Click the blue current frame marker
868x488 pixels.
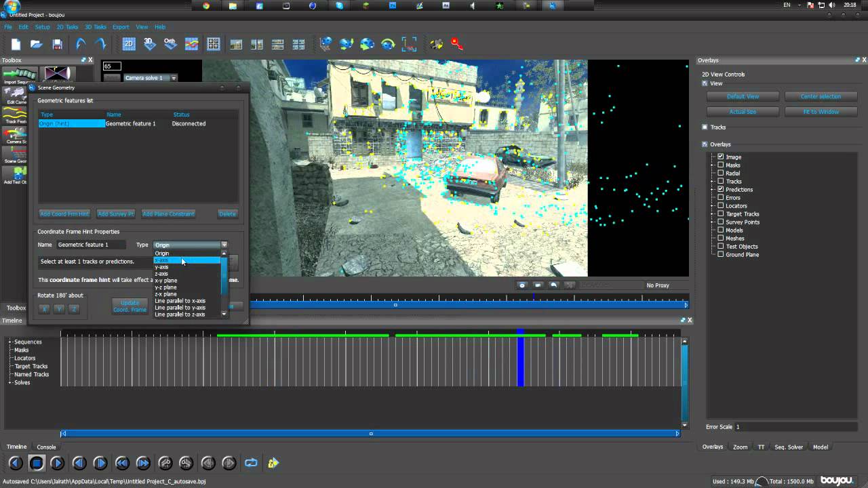point(520,359)
